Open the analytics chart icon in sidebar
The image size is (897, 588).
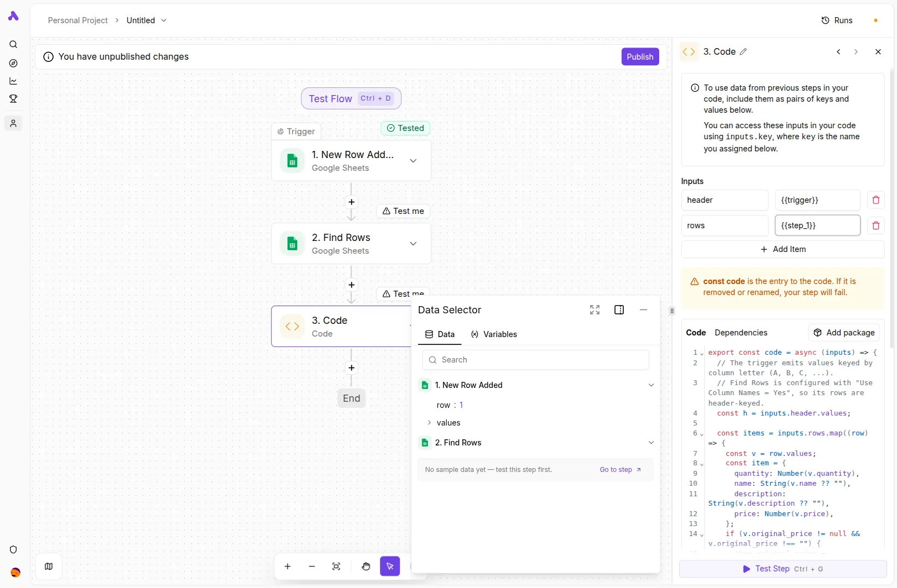click(x=13, y=81)
